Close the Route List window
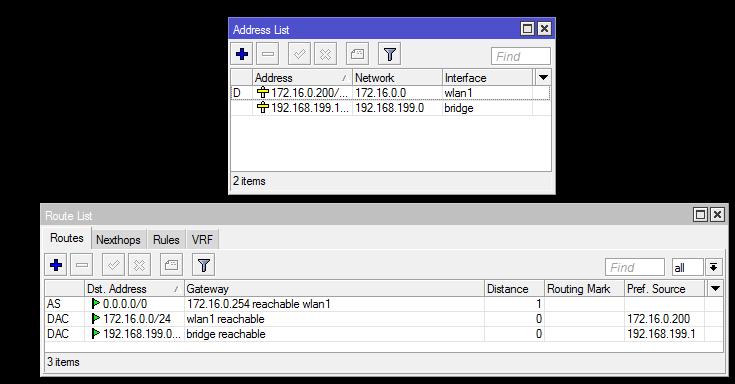 pos(717,215)
